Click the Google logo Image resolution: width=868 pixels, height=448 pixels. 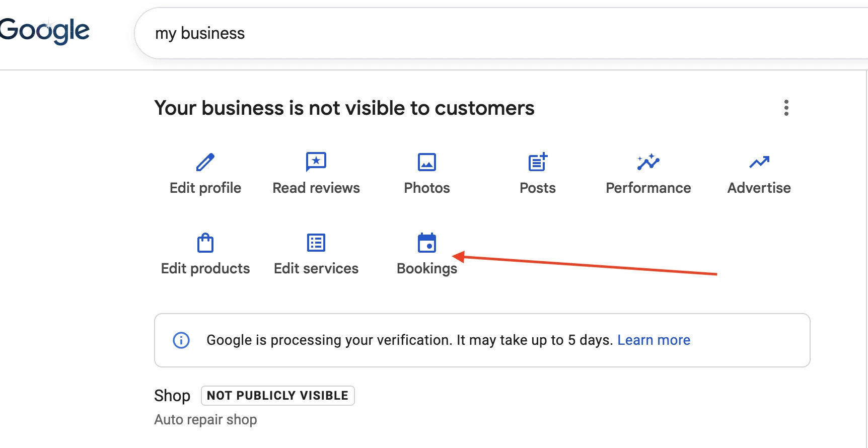click(44, 31)
